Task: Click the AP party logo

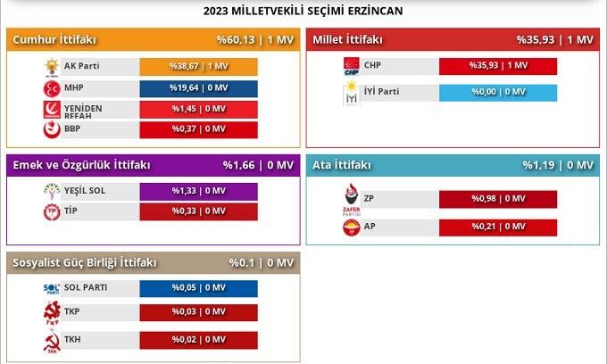Action: click(x=351, y=228)
